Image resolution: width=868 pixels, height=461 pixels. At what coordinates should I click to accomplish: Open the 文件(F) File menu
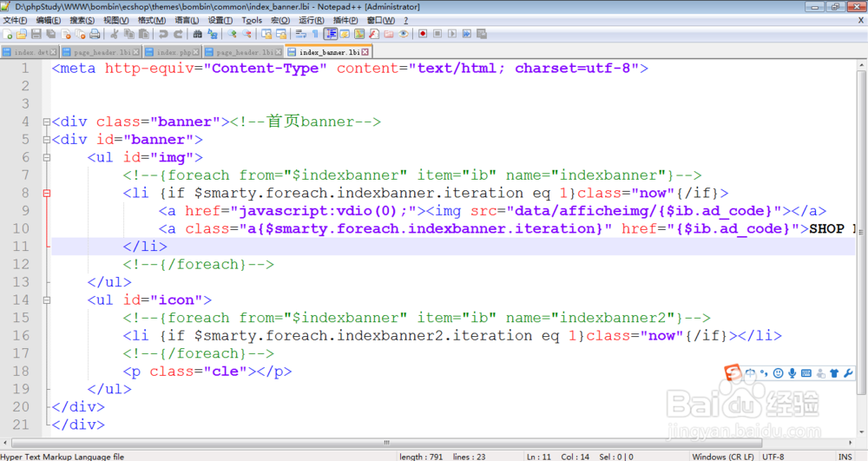click(x=15, y=20)
